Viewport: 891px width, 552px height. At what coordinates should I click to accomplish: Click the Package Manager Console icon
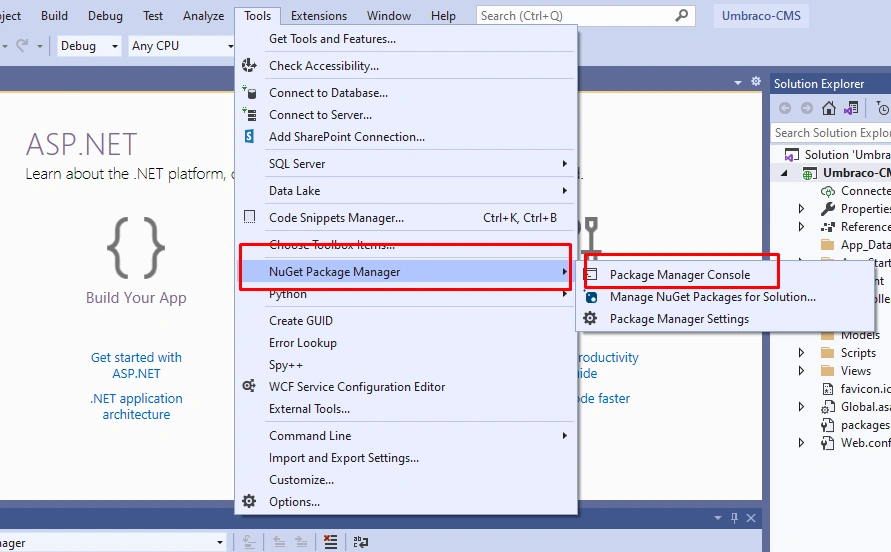tap(591, 275)
